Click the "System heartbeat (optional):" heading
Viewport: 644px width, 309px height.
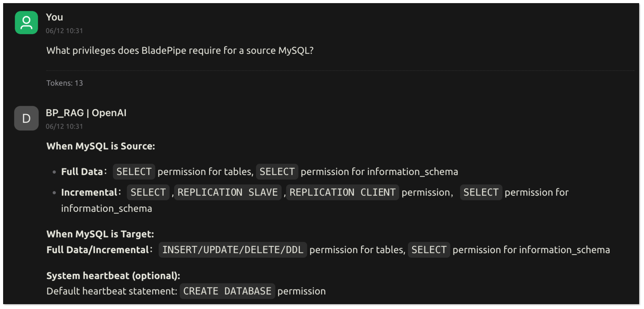click(113, 276)
